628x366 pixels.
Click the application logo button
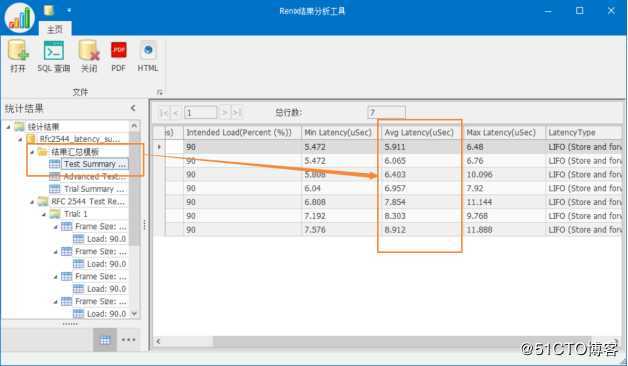pos(19,18)
